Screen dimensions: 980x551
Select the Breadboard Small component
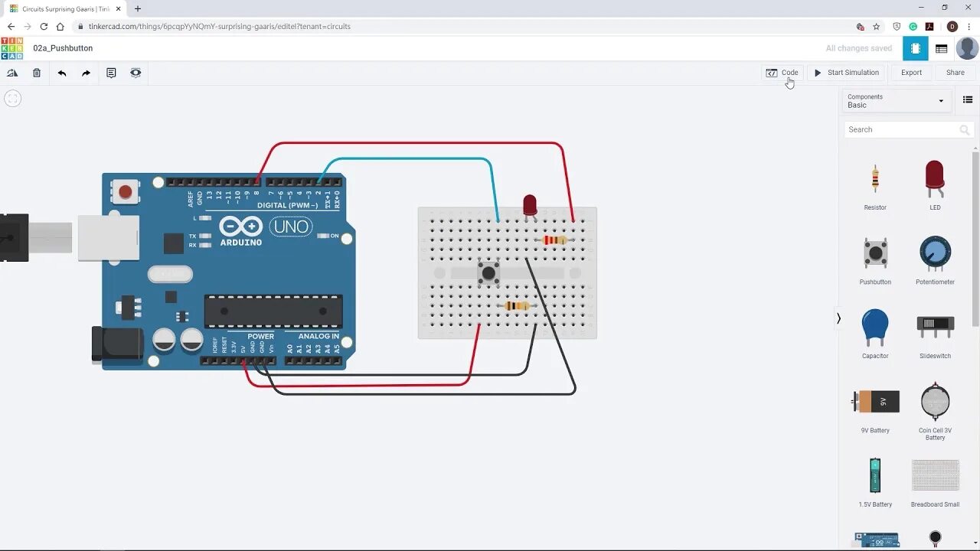pos(935,482)
